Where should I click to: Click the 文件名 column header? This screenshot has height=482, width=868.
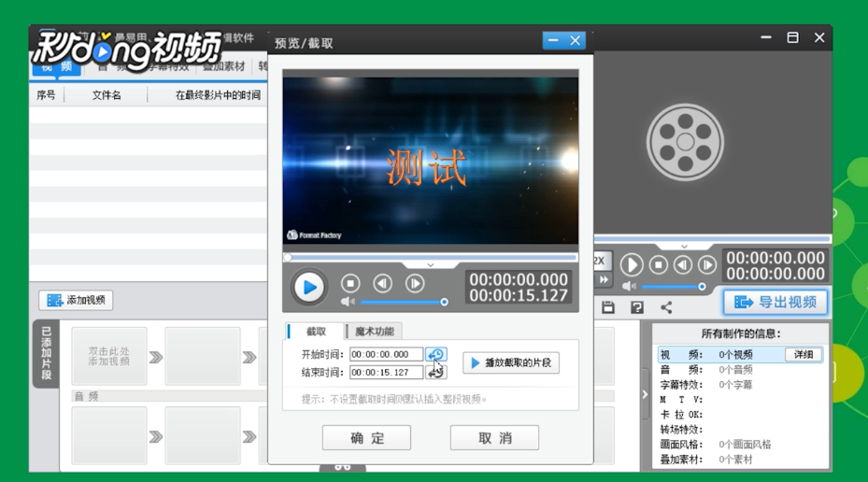tap(107, 95)
